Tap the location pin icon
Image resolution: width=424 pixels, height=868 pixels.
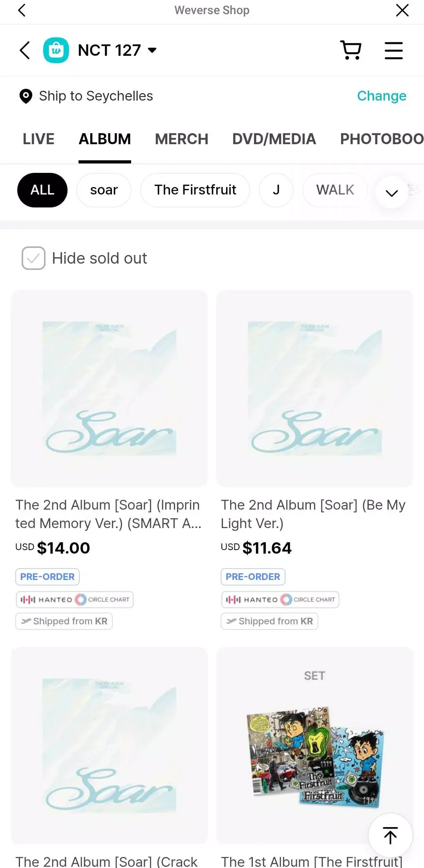26,96
